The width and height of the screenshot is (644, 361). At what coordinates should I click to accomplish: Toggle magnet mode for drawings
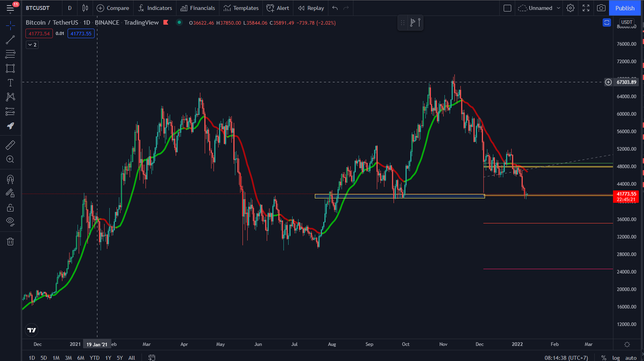(10, 179)
